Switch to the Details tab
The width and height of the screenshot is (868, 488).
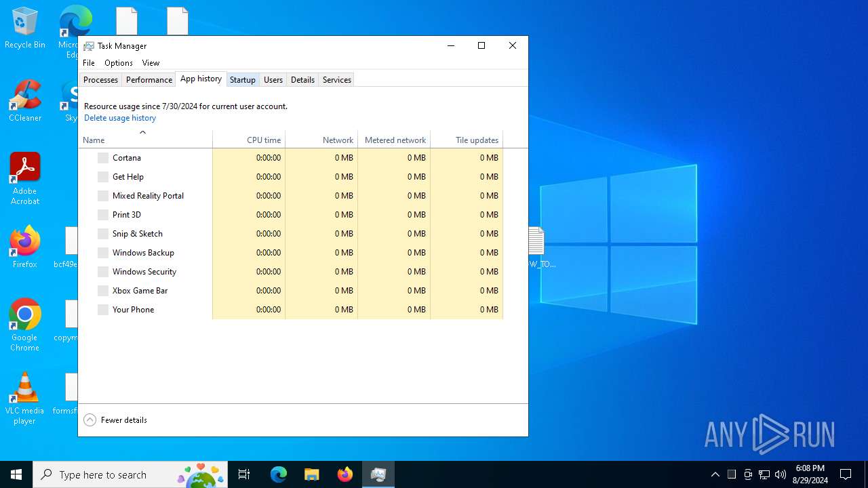(302, 80)
